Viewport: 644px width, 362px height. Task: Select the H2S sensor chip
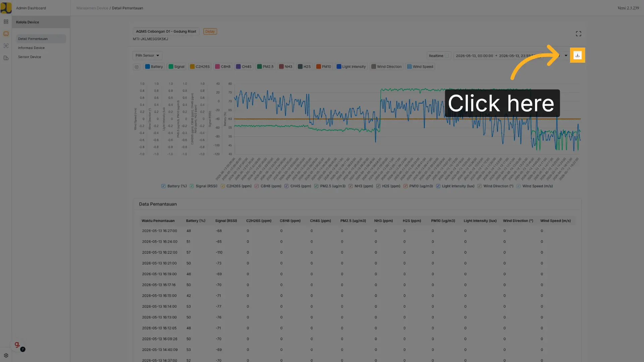tap(305, 67)
